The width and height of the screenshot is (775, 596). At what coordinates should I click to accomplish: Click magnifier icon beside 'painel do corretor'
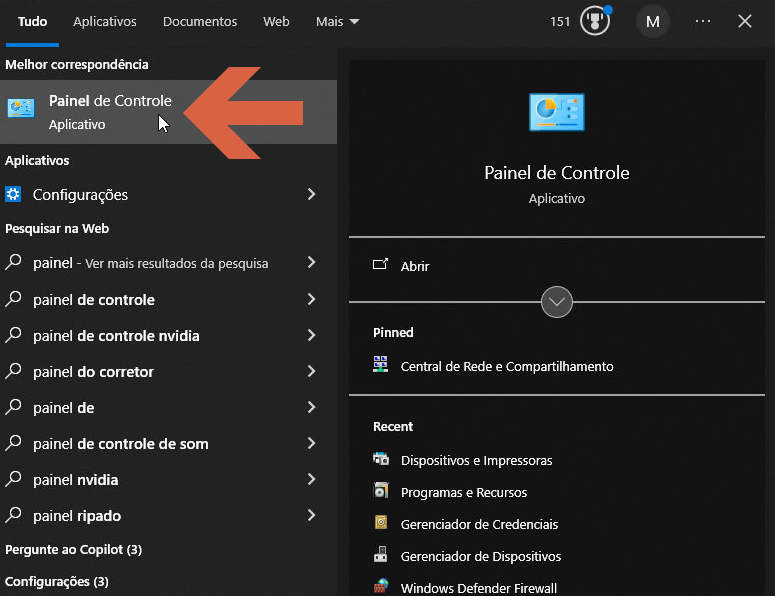tap(13, 371)
